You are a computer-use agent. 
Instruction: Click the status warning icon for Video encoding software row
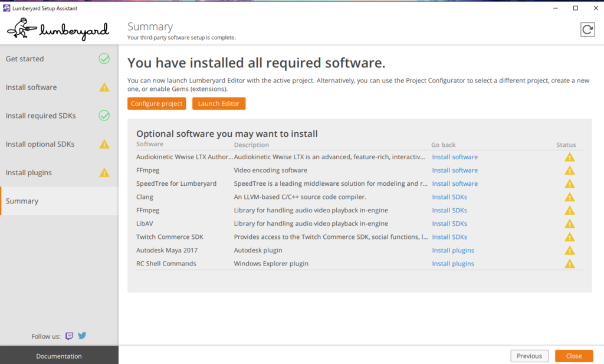click(570, 170)
